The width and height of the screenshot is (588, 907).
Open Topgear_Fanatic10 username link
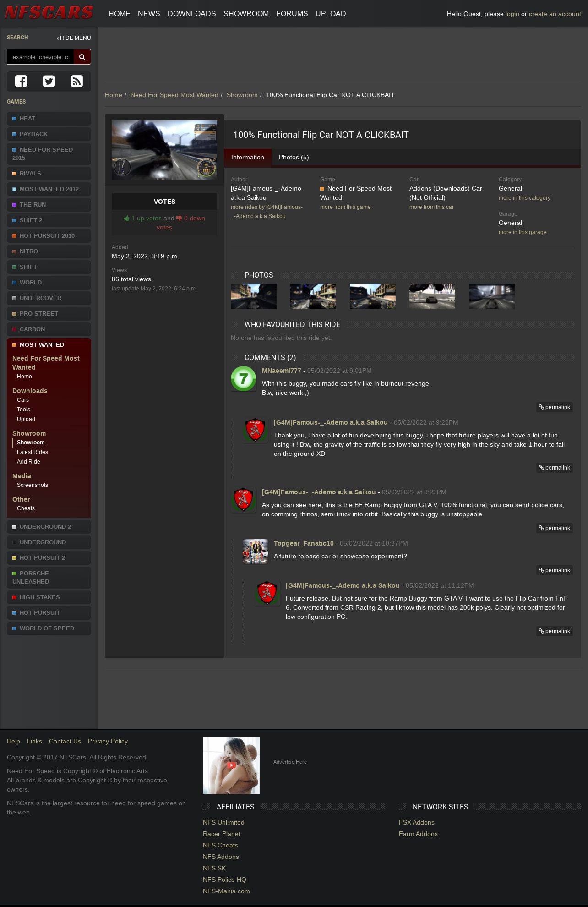[304, 543]
